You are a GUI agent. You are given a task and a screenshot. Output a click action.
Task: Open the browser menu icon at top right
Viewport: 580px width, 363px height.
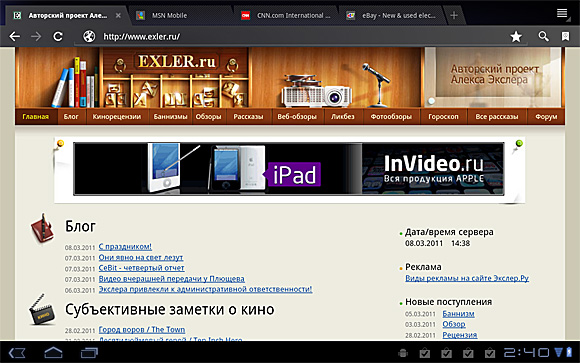point(562,14)
